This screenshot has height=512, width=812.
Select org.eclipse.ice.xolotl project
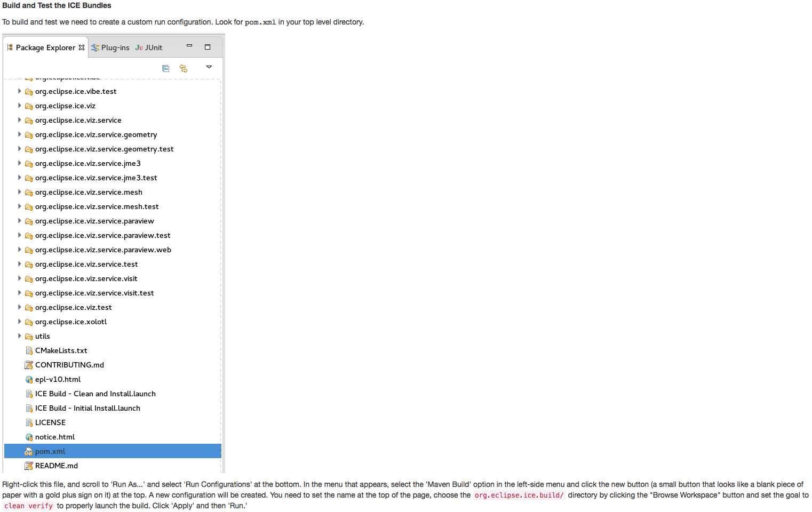[x=71, y=322]
